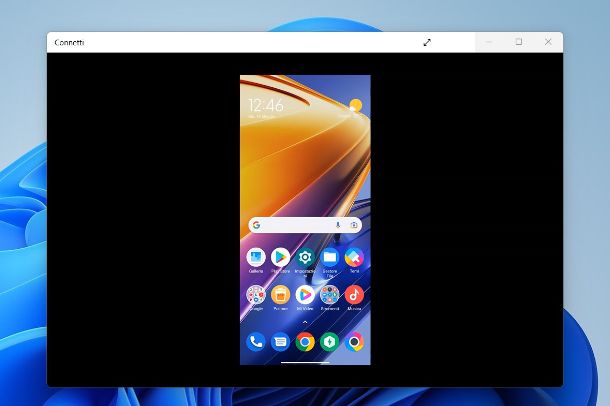The width and height of the screenshot is (610, 406).
Task: Maximize the Connetti window
Action: [x=519, y=42]
